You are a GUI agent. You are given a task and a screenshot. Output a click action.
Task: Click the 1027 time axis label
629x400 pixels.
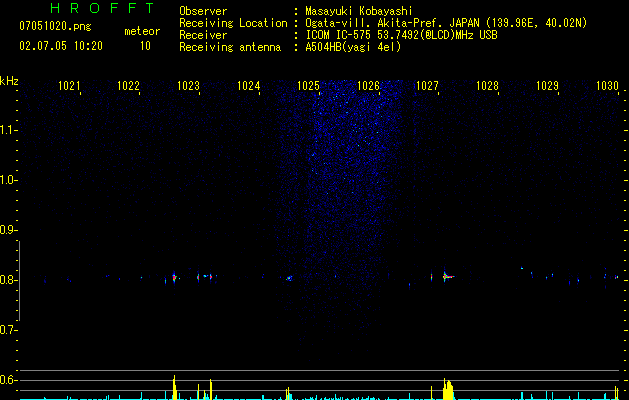point(428,86)
